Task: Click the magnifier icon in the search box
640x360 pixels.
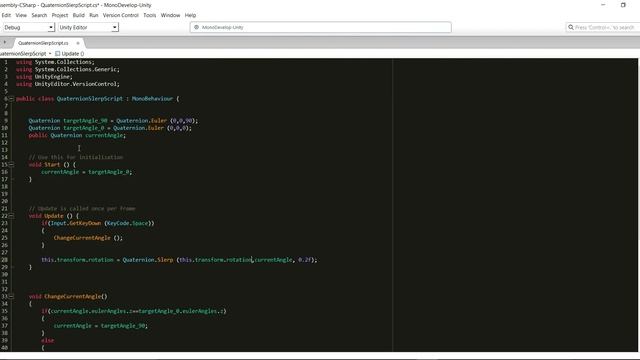Action: coord(571,27)
